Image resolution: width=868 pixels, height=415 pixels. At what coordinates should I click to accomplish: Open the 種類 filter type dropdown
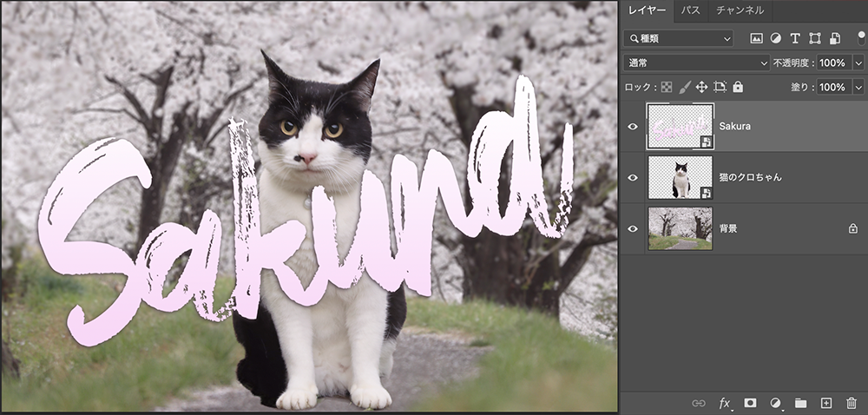(x=679, y=38)
